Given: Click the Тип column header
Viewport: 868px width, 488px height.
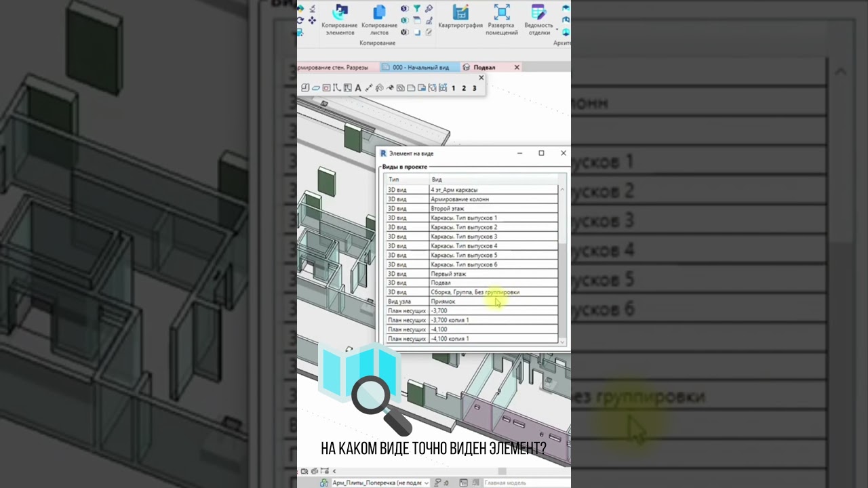Looking at the screenshot, I should [408, 180].
